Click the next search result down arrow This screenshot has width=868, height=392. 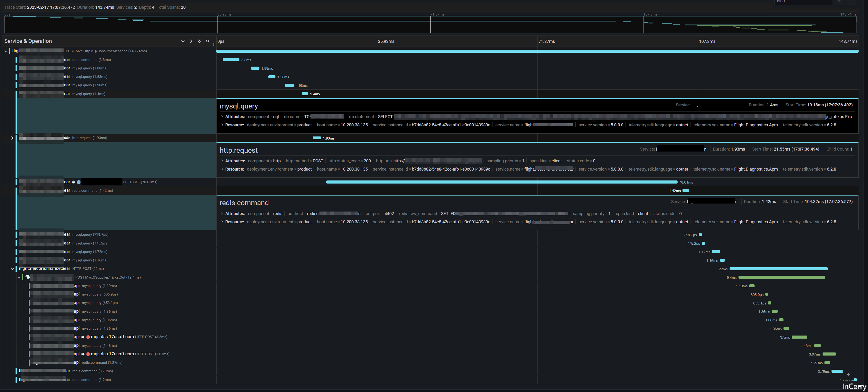[839, 1]
